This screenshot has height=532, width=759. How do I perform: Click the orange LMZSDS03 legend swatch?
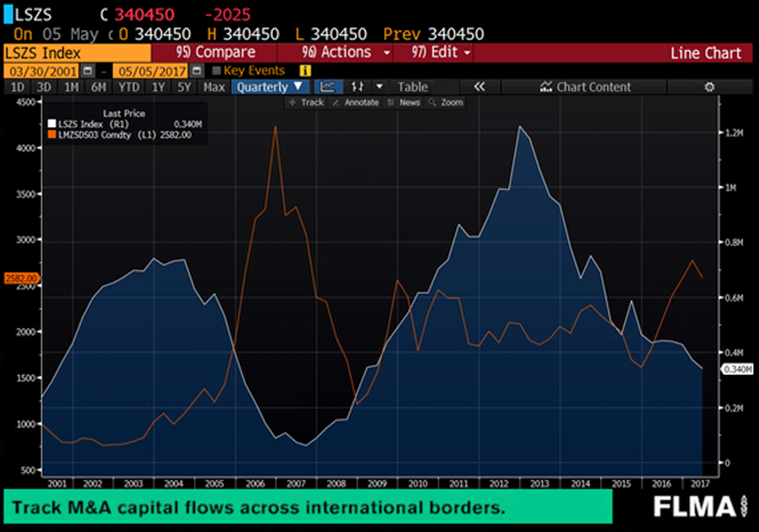[x=52, y=134]
